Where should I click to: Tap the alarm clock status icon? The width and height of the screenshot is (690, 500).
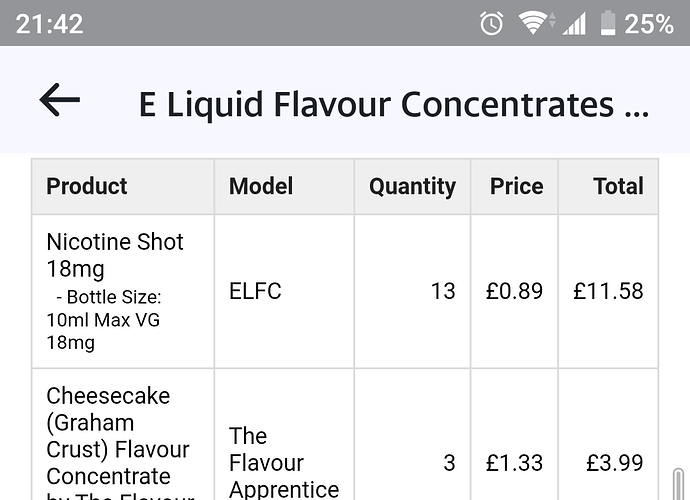(491, 23)
